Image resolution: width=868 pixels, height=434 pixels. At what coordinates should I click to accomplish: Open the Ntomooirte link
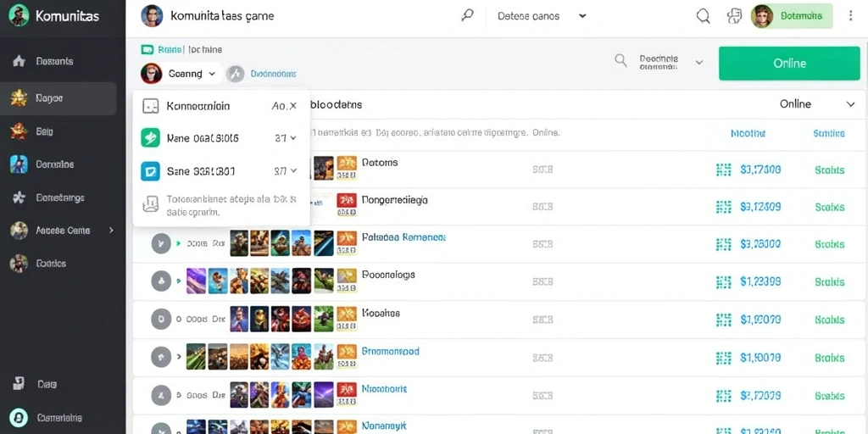coord(384,389)
